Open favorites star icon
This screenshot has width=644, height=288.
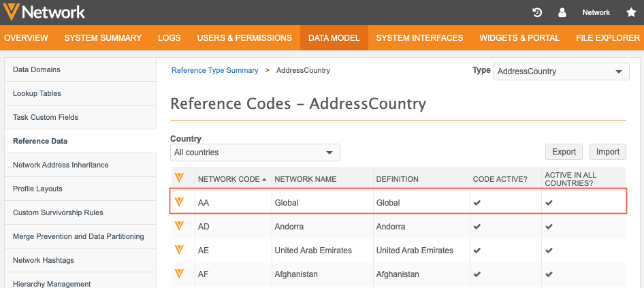click(x=631, y=12)
